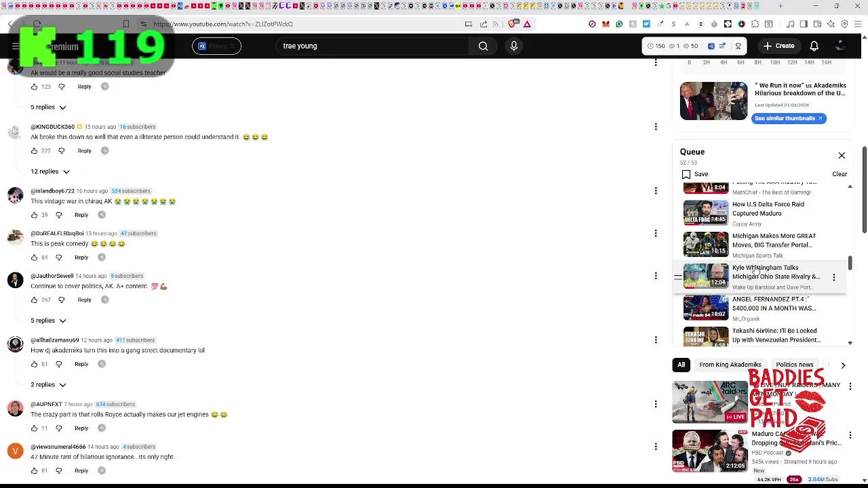Reply to the @allhailzamasu69 comment
868x488 pixels.
click(x=81, y=364)
